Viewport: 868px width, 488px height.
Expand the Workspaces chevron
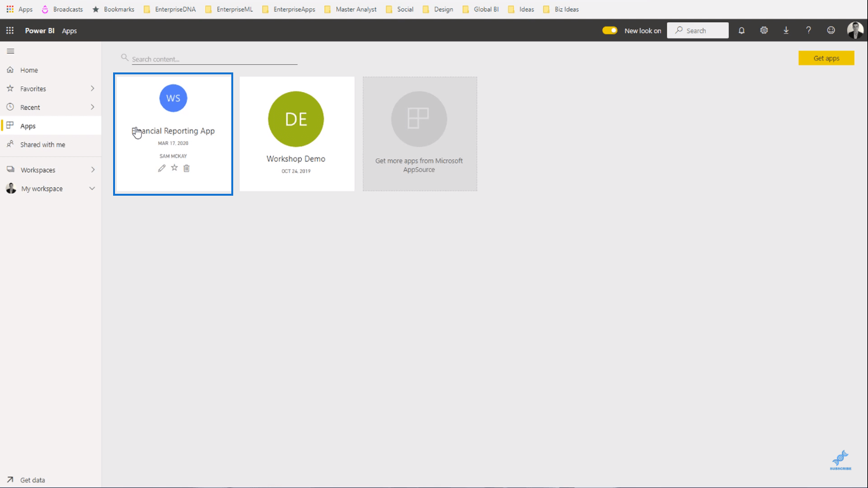[93, 170]
